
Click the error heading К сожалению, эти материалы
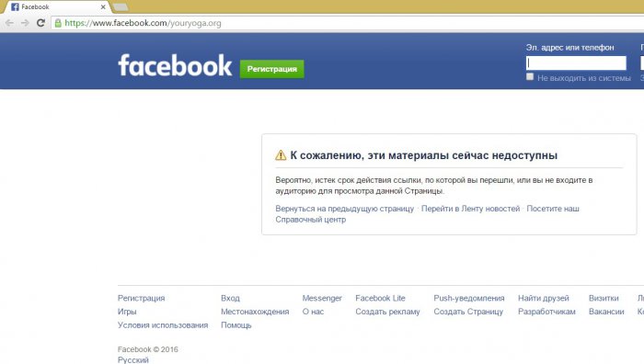(424, 155)
